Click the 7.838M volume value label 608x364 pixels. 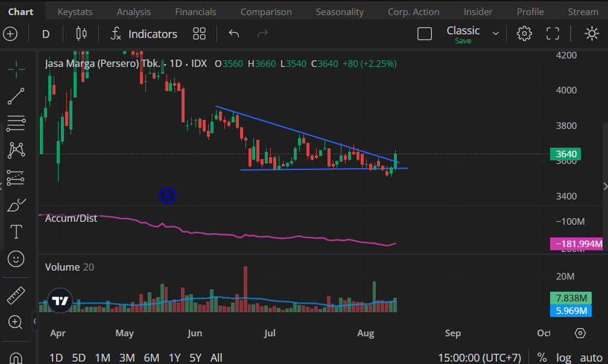tap(571, 298)
